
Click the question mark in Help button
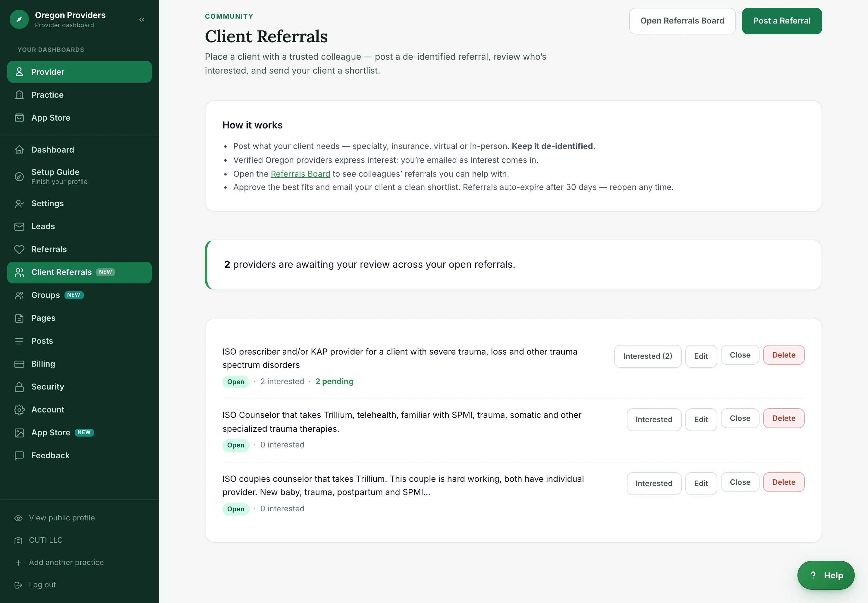click(813, 575)
